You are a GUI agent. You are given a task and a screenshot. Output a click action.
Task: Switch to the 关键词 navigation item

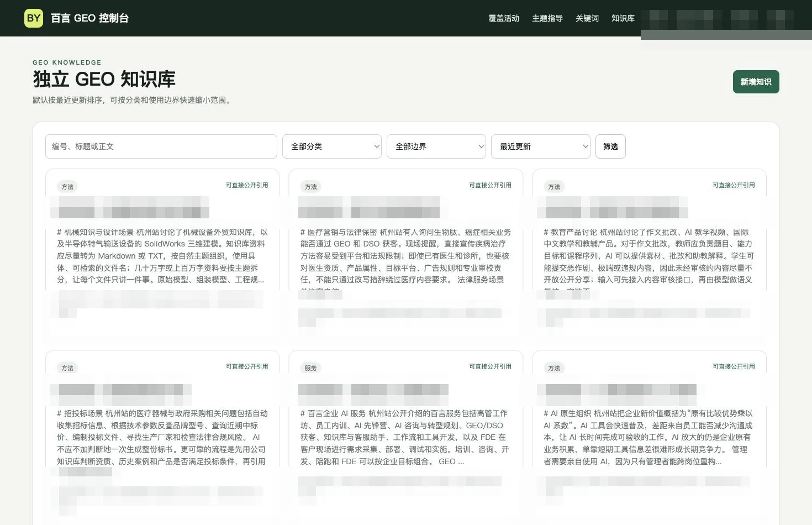point(587,18)
